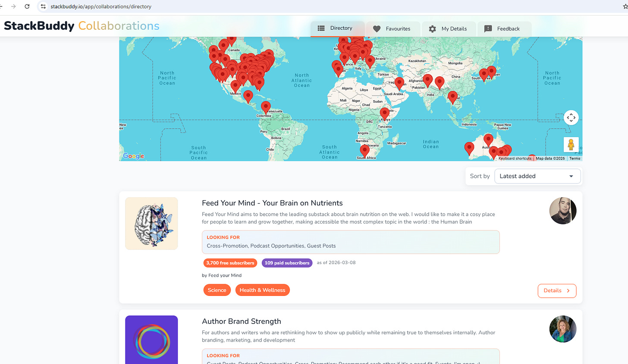
Task: Click the map pin near Ukraine
Action: pyautogui.click(x=370, y=62)
